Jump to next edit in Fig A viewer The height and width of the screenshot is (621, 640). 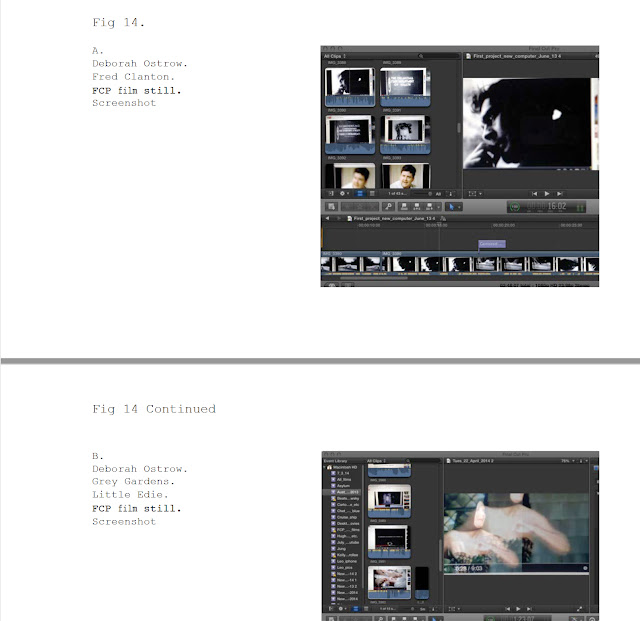560,194
